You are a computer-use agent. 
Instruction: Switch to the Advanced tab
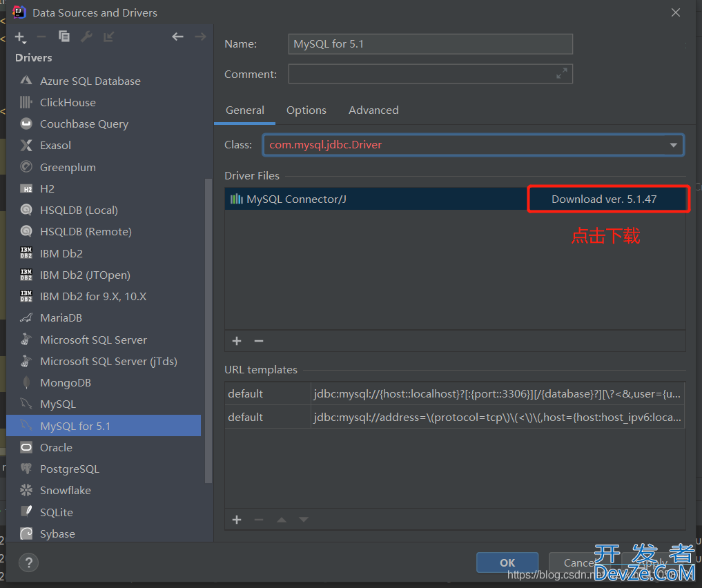[373, 110]
